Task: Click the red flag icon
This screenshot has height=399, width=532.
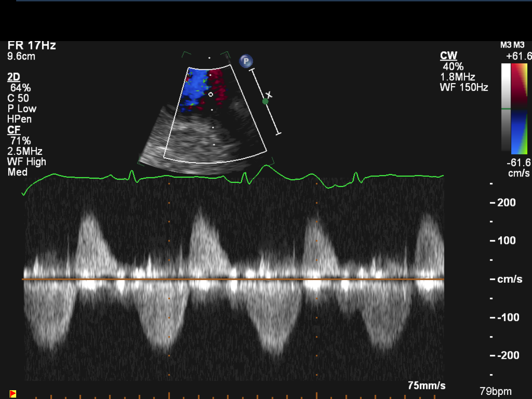Action: [13, 394]
